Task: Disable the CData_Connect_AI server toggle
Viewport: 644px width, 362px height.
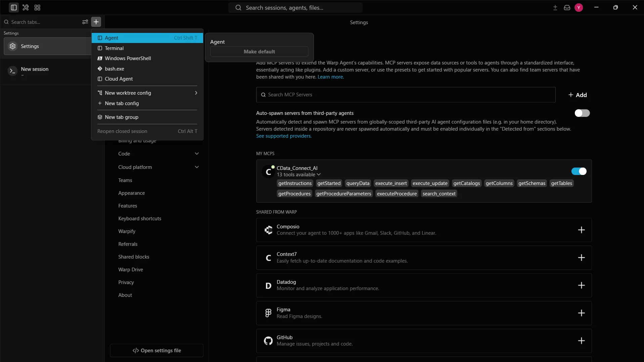Action: pos(579,171)
